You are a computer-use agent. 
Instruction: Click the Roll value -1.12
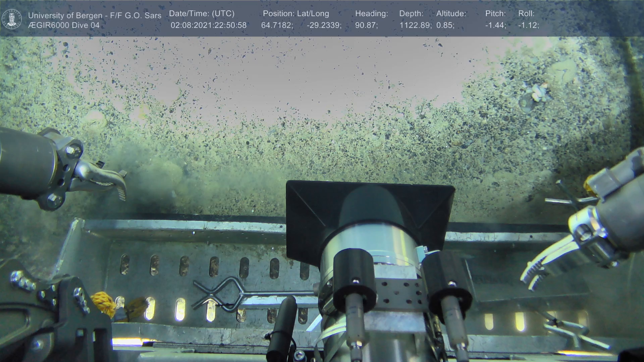coord(528,25)
